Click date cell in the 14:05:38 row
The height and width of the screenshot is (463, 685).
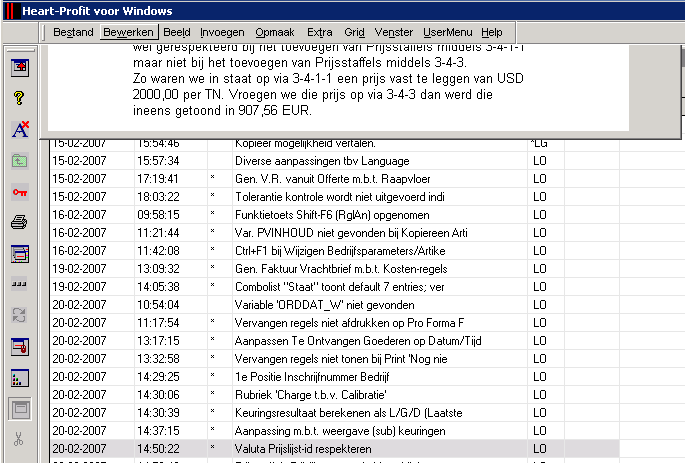pos(92,287)
